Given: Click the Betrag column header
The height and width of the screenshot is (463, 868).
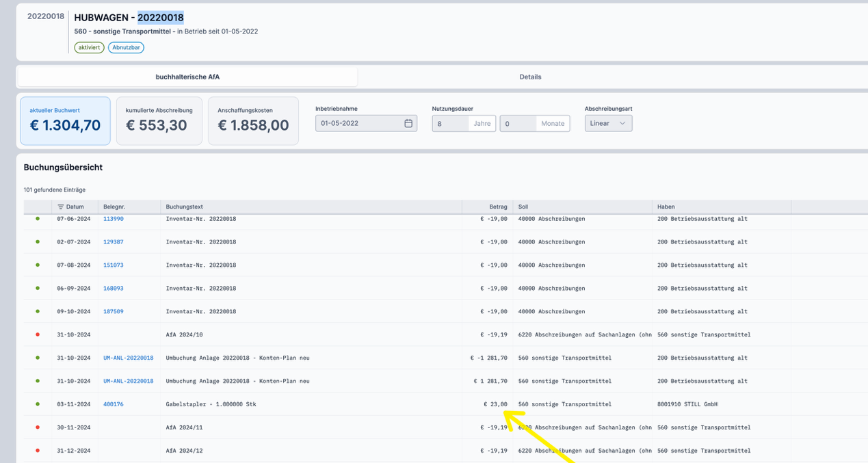Looking at the screenshot, I should (x=498, y=207).
